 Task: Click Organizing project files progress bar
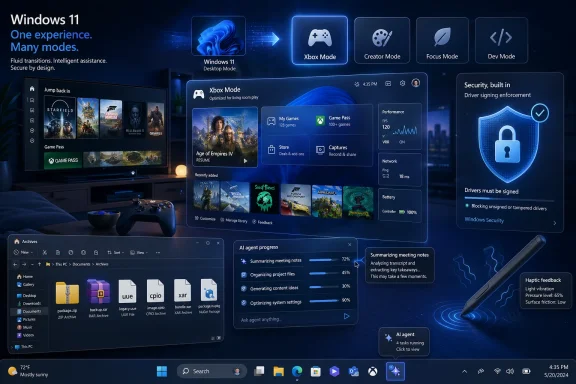pos(323,273)
